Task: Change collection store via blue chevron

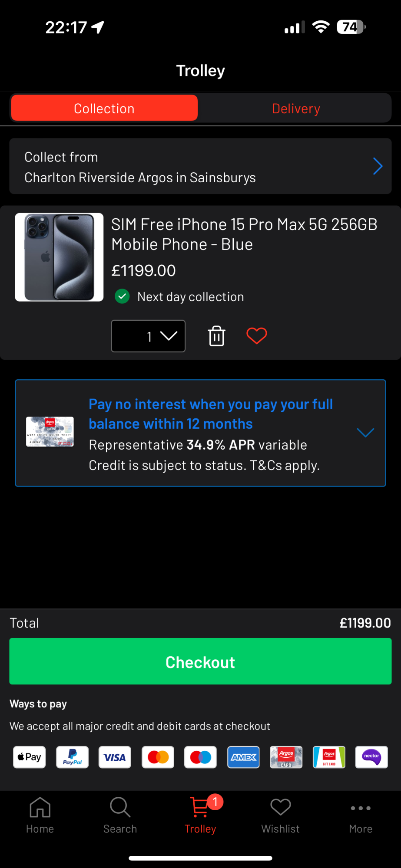Action: [378, 166]
